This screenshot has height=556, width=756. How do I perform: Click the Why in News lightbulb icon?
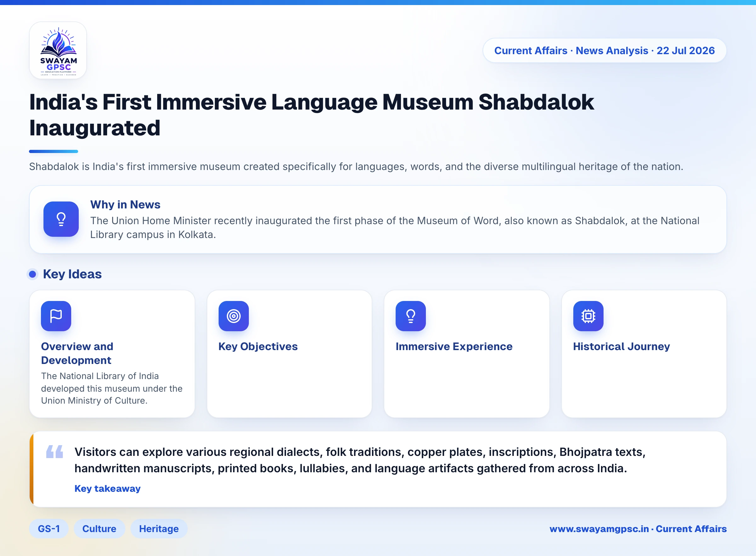tap(61, 219)
